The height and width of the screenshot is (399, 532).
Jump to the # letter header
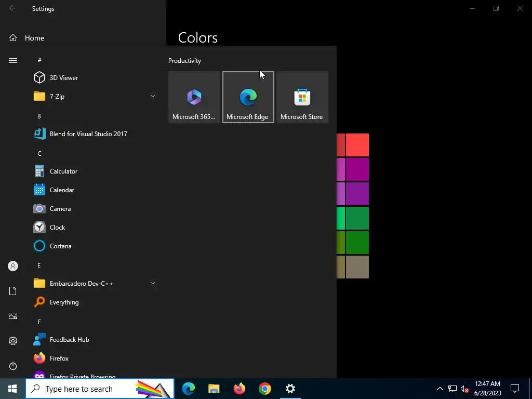click(39, 60)
